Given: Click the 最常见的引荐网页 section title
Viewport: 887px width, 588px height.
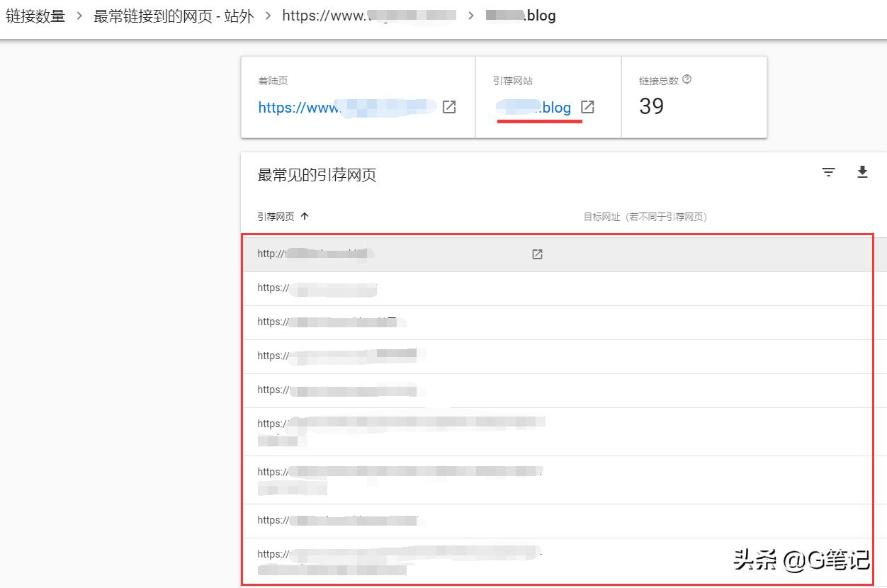Looking at the screenshot, I should pyautogui.click(x=317, y=174).
